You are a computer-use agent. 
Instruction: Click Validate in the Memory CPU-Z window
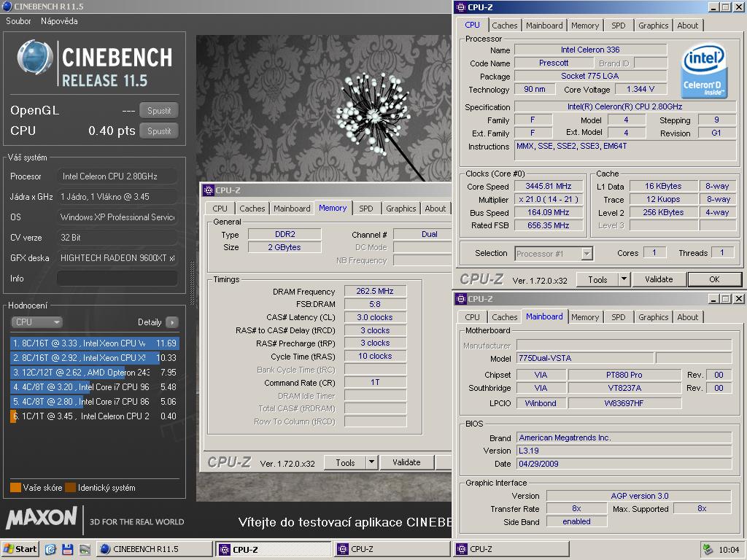coord(406,462)
